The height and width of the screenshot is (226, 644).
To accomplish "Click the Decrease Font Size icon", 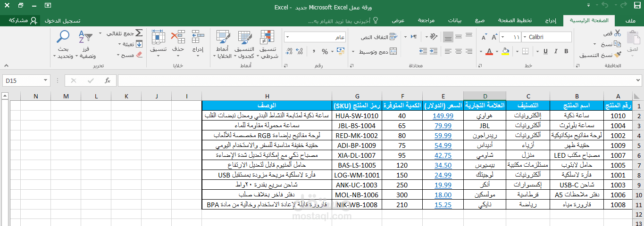I will (x=484, y=37).
